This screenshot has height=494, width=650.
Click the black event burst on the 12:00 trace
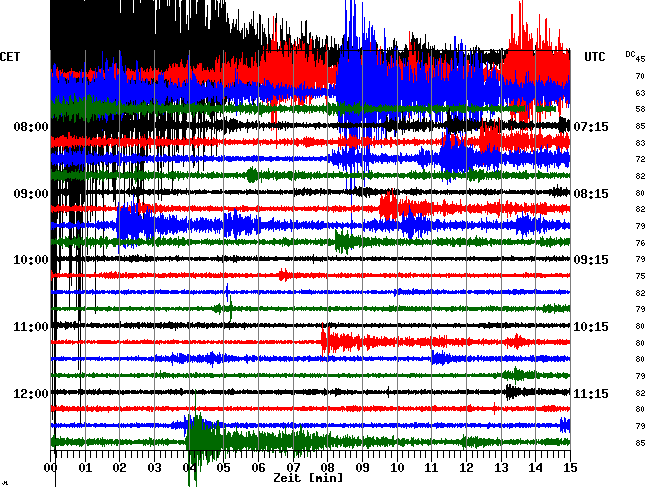[x=514, y=392]
